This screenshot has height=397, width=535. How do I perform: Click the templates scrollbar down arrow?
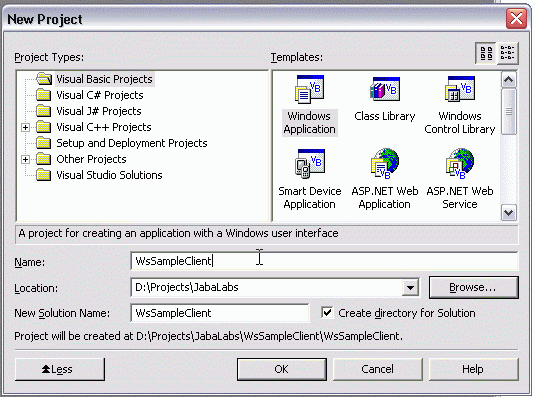[509, 213]
